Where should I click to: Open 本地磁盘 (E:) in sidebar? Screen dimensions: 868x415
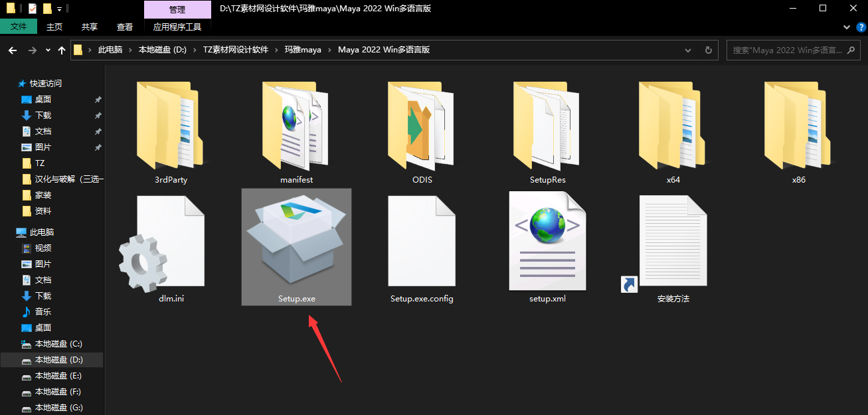tap(58, 376)
